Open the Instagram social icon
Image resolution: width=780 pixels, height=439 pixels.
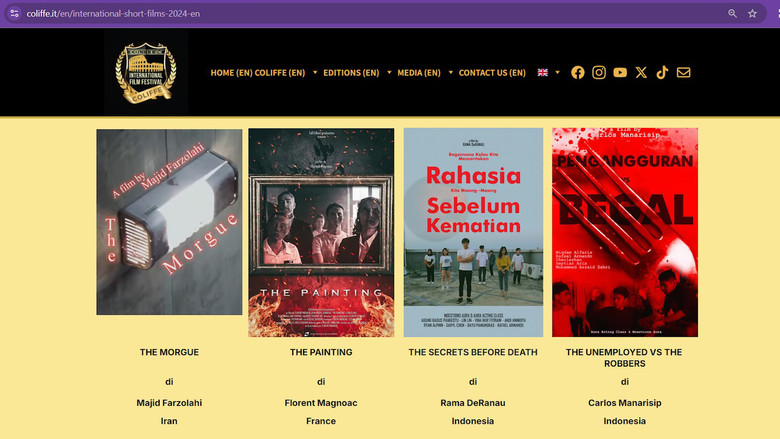click(599, 72)
